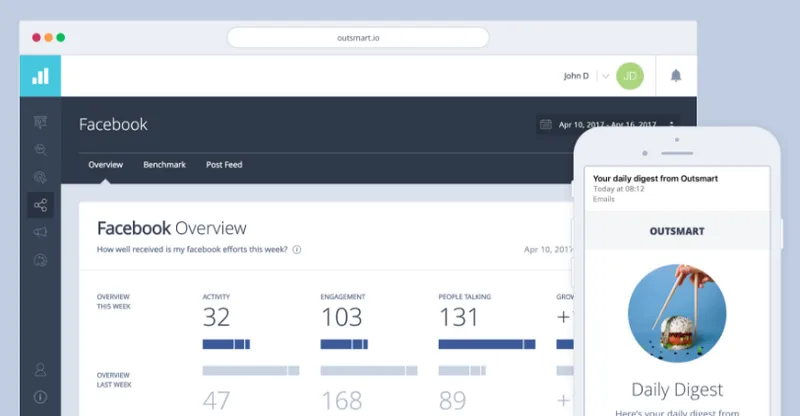800x416 pixels.
Task: Click the Daily Digest title on phone
Action: pyautogui.click(x=677, y=390)
